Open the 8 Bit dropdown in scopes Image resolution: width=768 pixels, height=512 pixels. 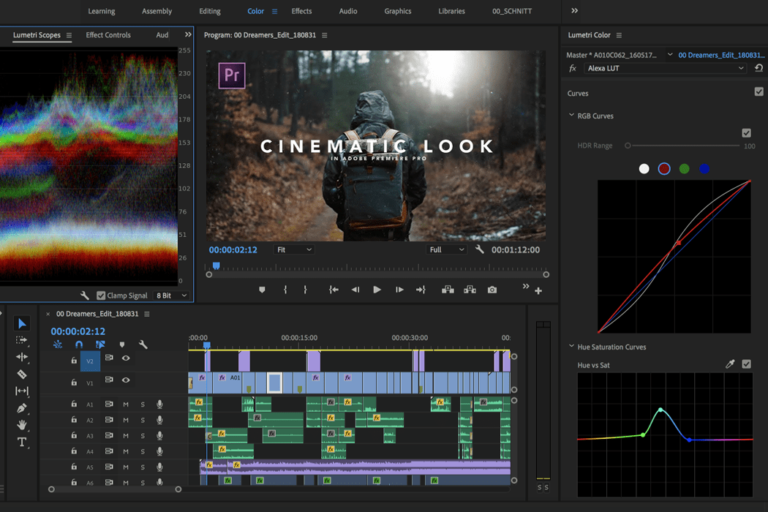point(171,295)
